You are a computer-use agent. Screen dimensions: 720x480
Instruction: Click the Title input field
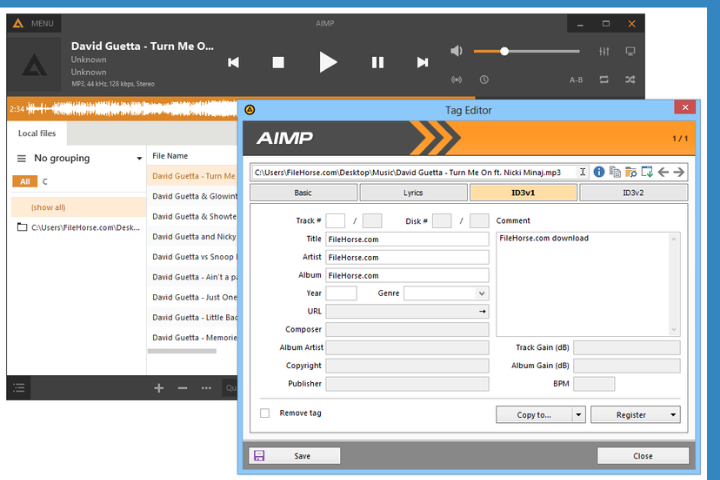407,239
